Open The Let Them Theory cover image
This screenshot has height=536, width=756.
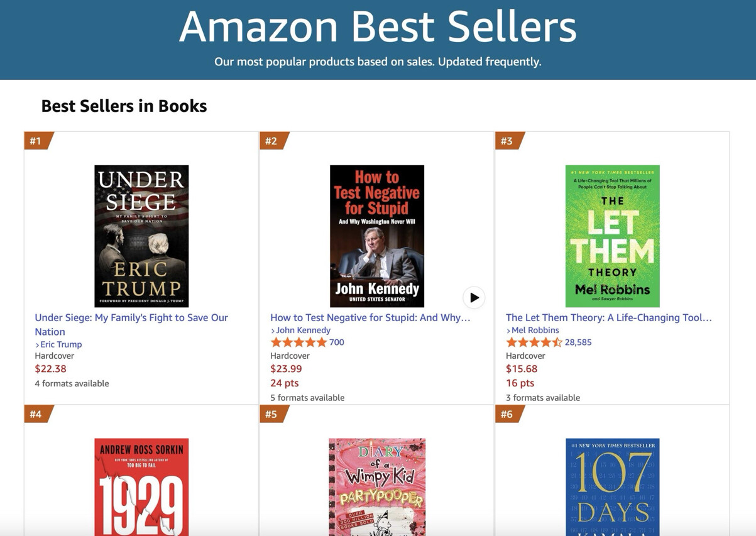tap(612, 236)
